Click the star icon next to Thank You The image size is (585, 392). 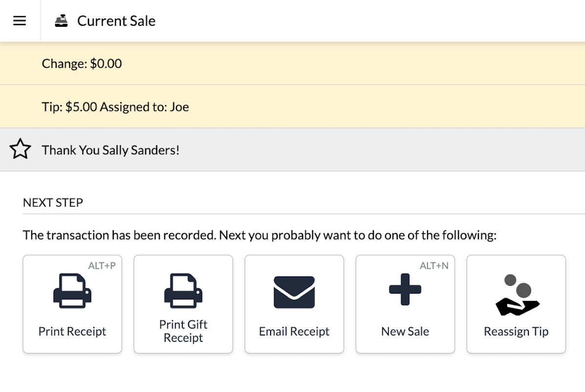click(20, 149)
